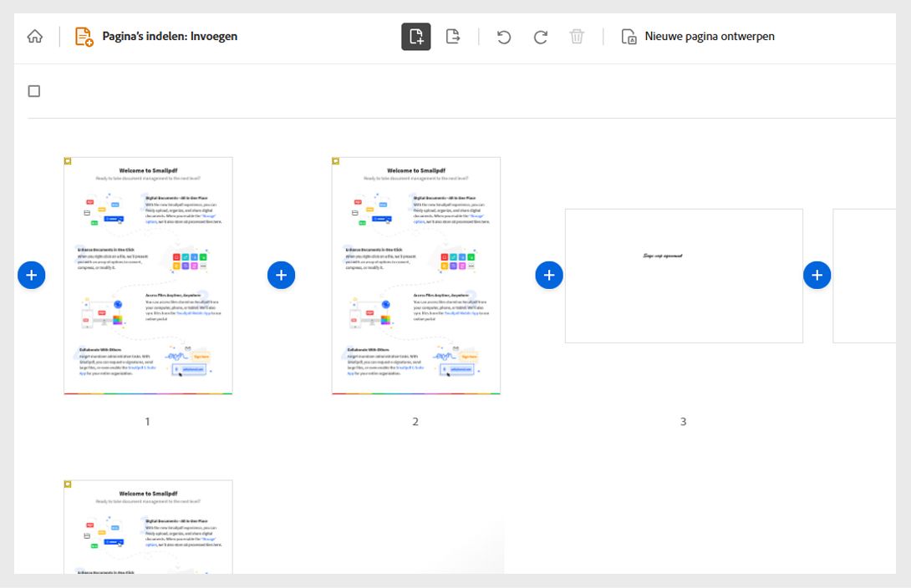Image resolution: width=911 pixels, height=588 pixels.
Task: Enable the select-all pages checkbox
Action: point(33,90)
